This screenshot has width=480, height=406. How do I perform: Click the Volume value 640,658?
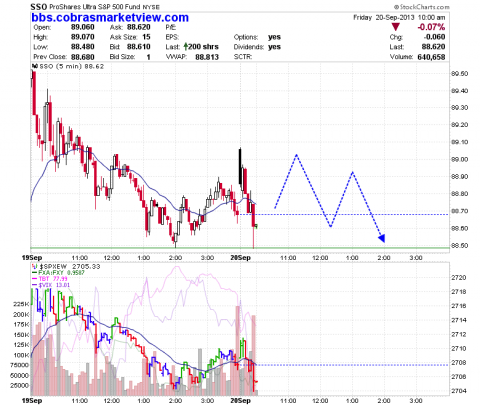[x=431, y=57]
